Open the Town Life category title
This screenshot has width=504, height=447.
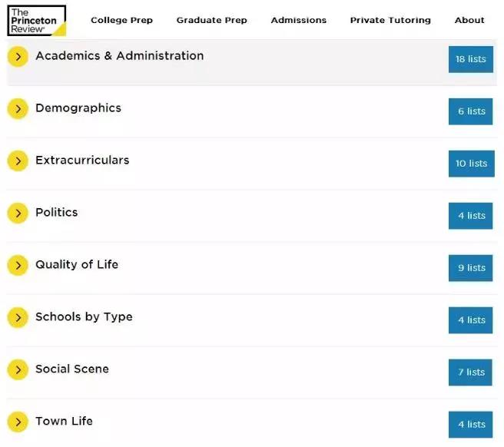[x=64, y=421]
